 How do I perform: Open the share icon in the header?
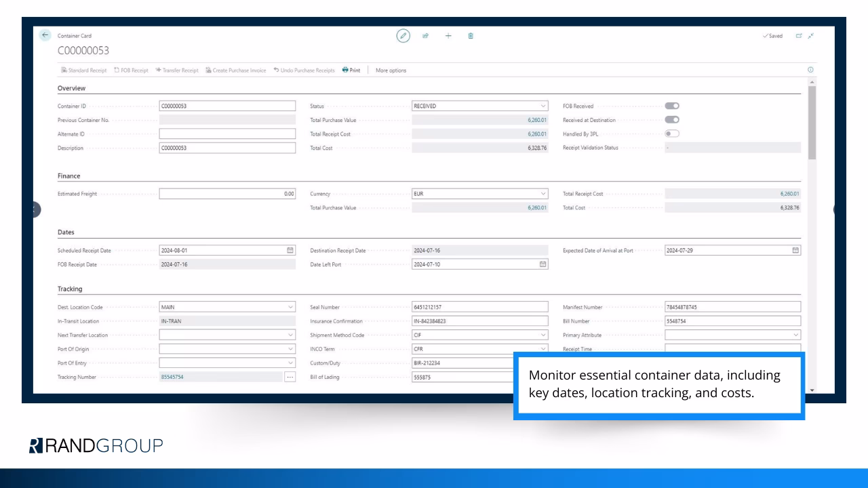coord(426,36)
